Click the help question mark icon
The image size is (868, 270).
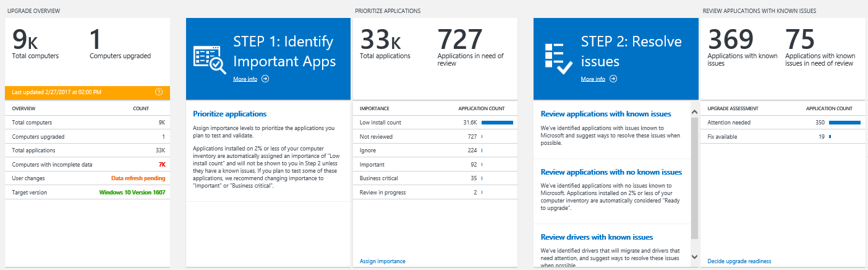(x=159, y=92)
